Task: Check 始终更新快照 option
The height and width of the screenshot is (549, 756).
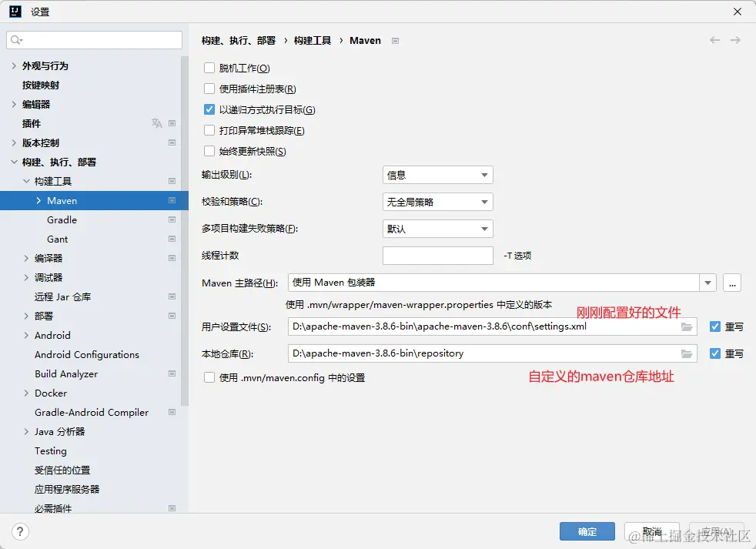Action: (209, 152)
